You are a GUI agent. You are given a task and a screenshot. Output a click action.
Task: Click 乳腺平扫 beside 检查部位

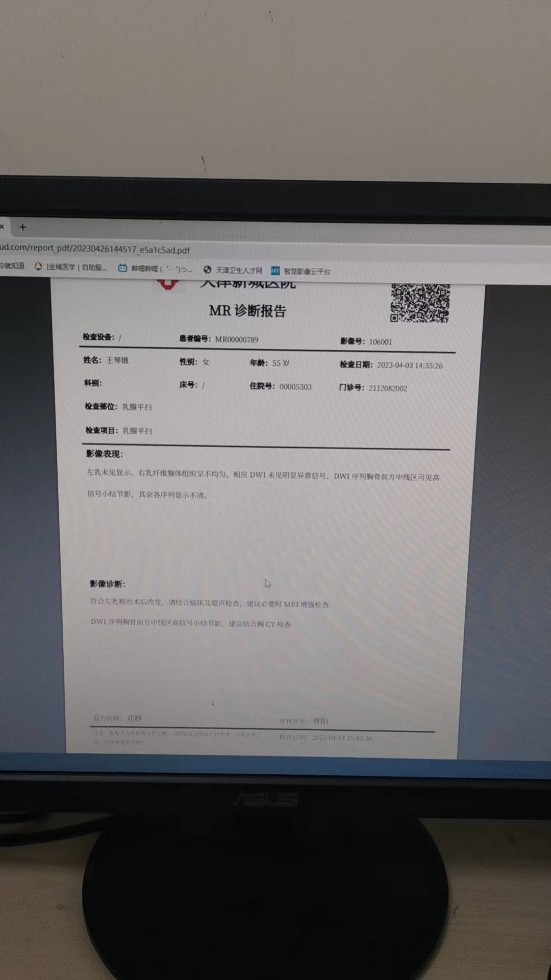click(137, 407)
